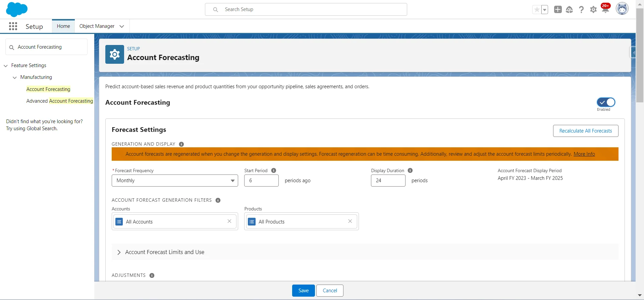
Task: Click the Setup app name label
Action: (34, 27)
